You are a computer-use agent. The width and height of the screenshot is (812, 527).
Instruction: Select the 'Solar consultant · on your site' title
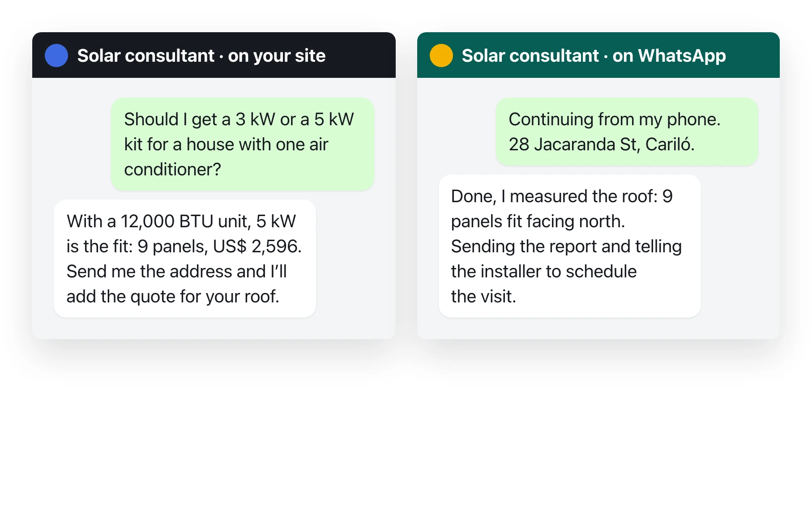pos(201,55)
